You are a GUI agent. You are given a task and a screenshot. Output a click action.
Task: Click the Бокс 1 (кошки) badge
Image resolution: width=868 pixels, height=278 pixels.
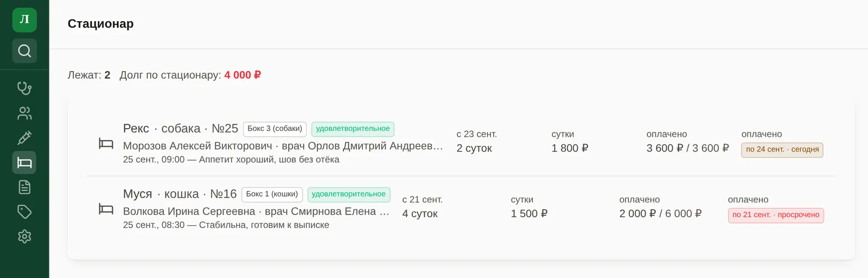point(272,194)
